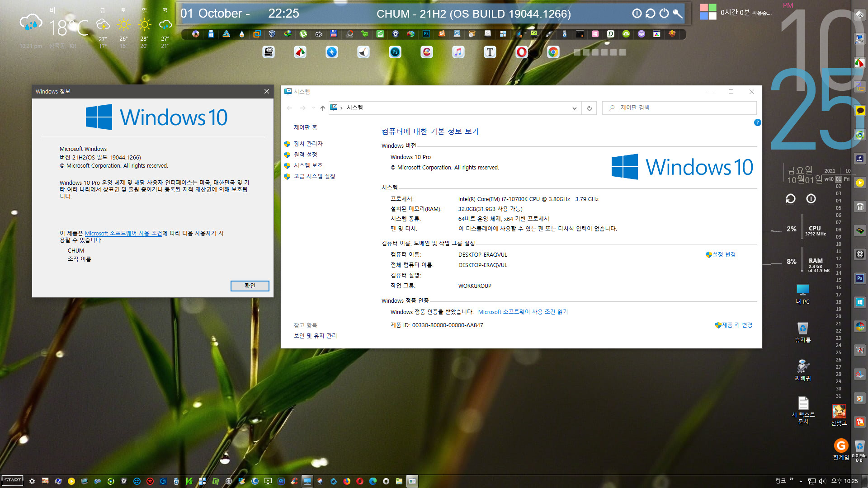868x488 pixels.
Task: Open Photoshop icon in top dock row
Action: click(x=395, y=52)
